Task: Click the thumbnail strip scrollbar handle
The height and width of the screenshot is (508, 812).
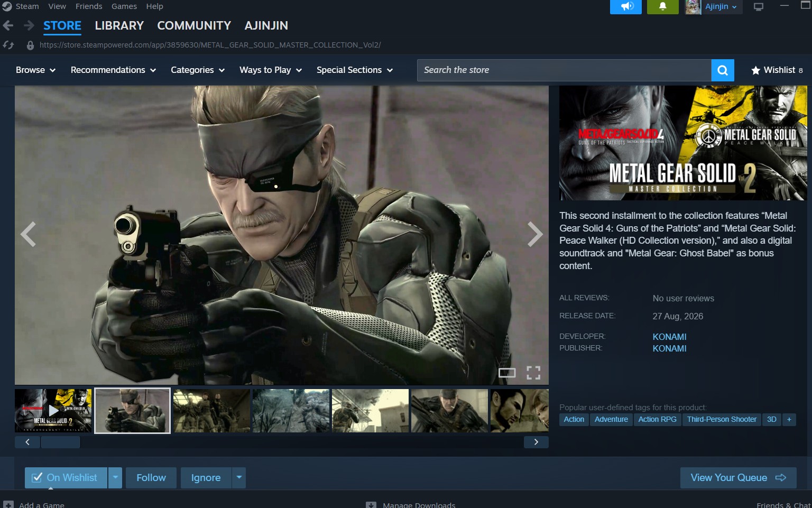Action: coord(60,442)
